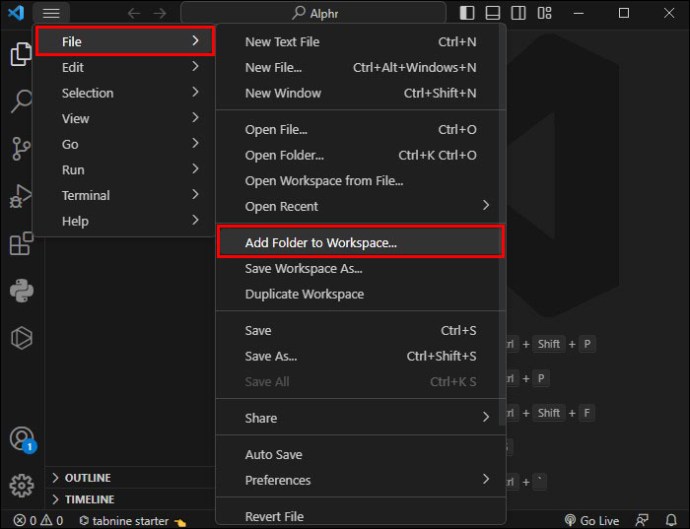Image resolution: width=690 pixels, height=529 pixels.
Task: Open the Search view in the activity bar
Action: 21,101
